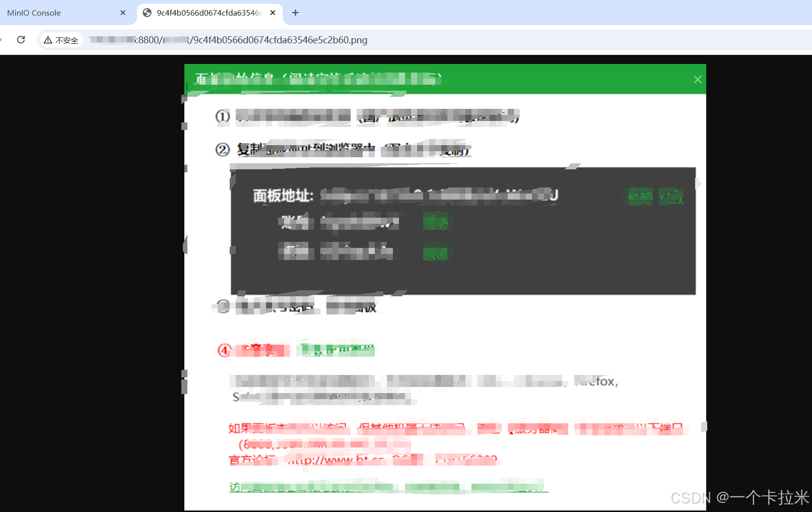Click the globe site icon on active tab
Screen dimensions: 812x512
(x=146, y=13)
